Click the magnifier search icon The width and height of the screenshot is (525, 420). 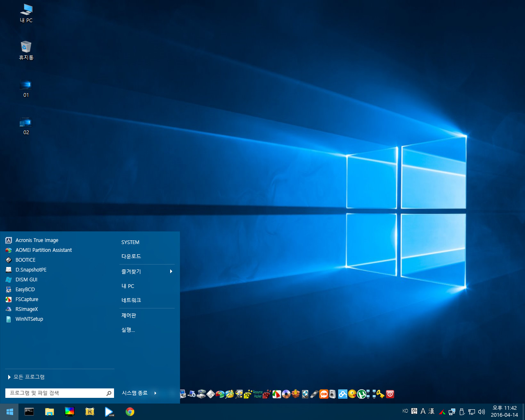(109, 393)
